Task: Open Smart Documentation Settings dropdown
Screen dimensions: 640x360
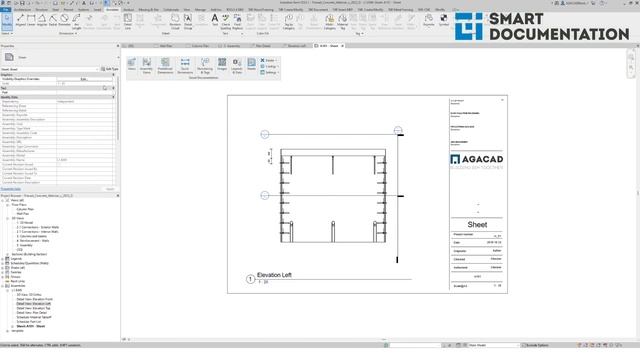Action: coord(269,72)
